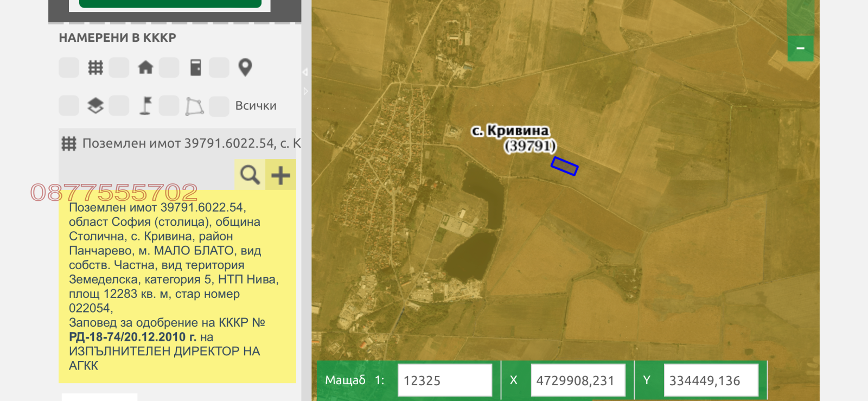Image resolution: width=868 pixels, height=401 pixels.
Task: Tick the checkbox before the map pin icon
Action: 219,68
